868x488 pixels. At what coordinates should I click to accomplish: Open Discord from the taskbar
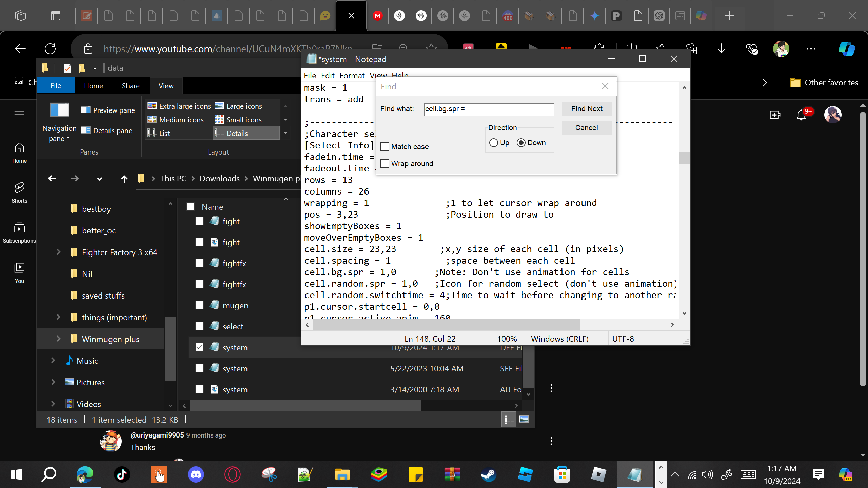(x=196, y=474)
